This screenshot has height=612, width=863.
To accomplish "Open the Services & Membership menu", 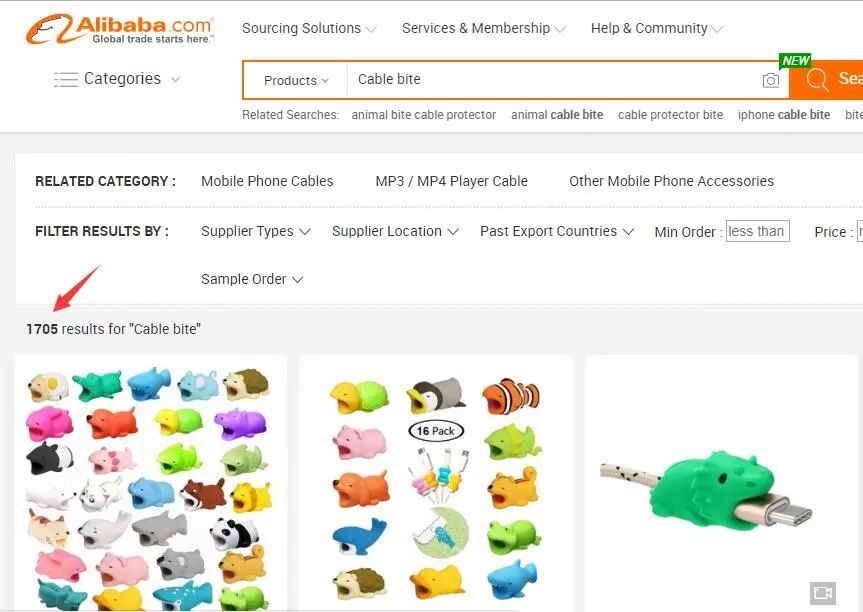I will (484, 28).
